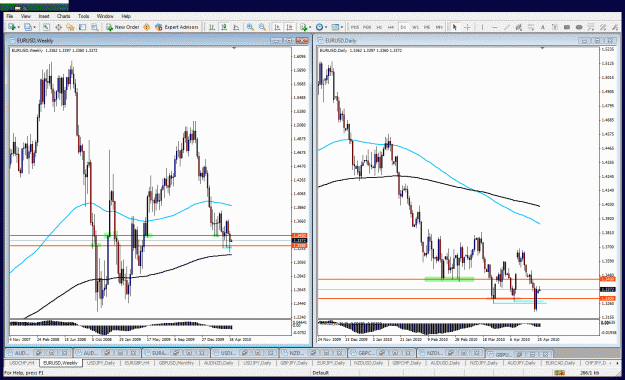Activate the standard cursor mode
Screen dimensions: 625x380
point(454,27)
